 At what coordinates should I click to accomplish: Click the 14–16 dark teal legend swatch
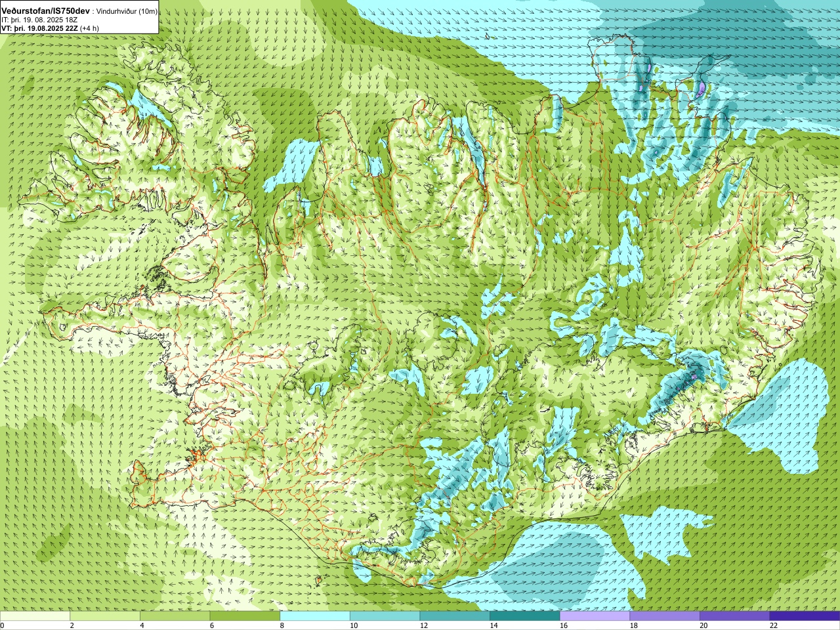pos(525,616)
